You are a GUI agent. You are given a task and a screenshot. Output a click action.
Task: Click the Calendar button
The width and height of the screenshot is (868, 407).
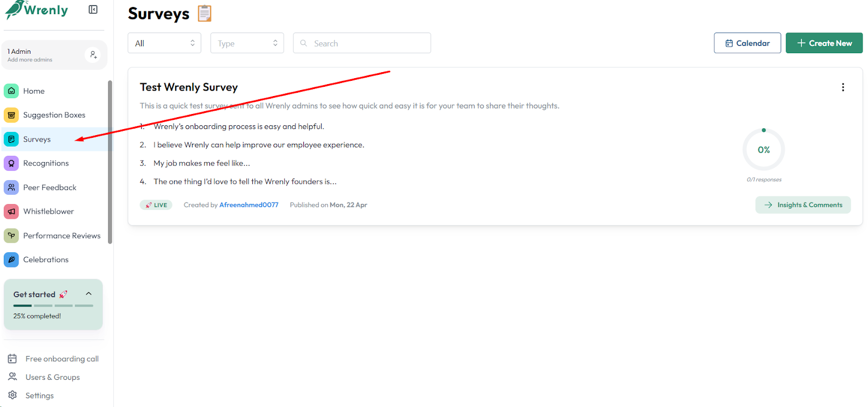pyautogui.click(x=747, y=43)
